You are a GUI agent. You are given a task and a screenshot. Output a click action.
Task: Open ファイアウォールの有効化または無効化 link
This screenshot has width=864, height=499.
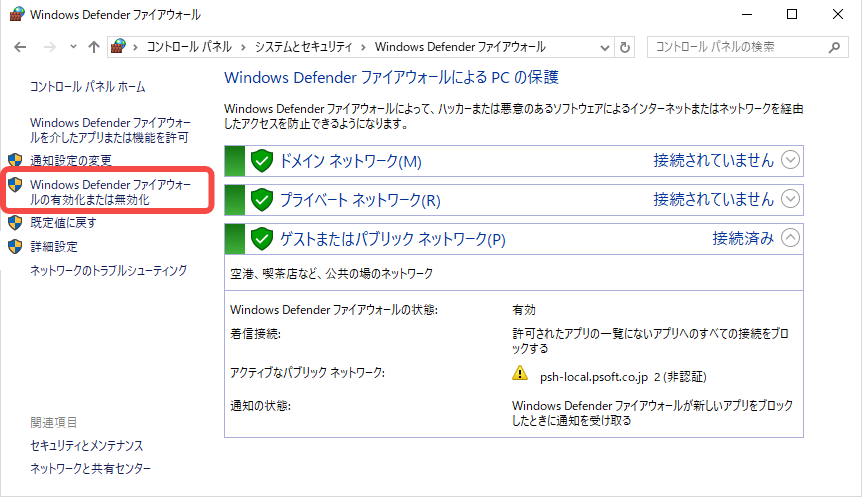click(x=110, y=192)
